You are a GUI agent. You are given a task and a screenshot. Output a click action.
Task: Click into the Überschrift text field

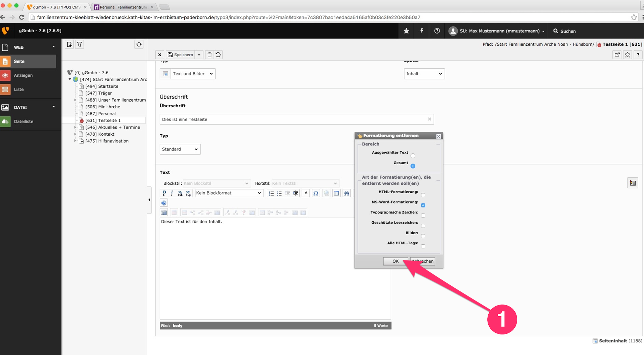[x=293, y=119]
